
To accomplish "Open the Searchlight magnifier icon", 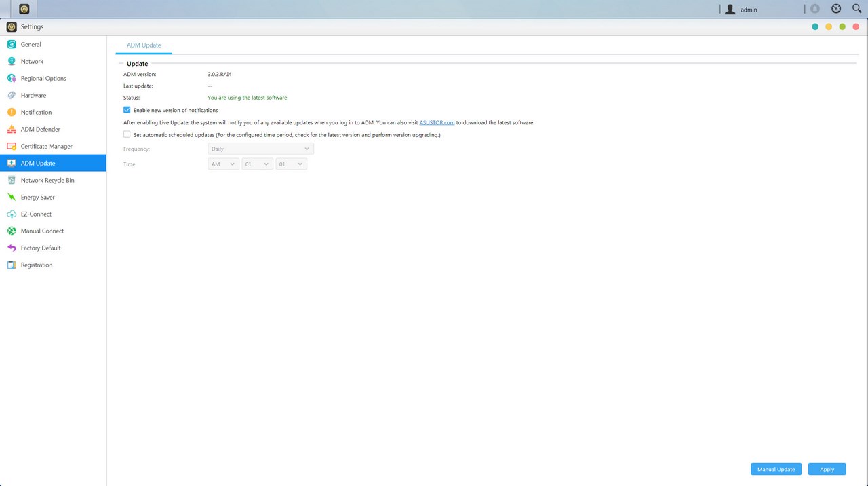I will click(x=856, y=9).
